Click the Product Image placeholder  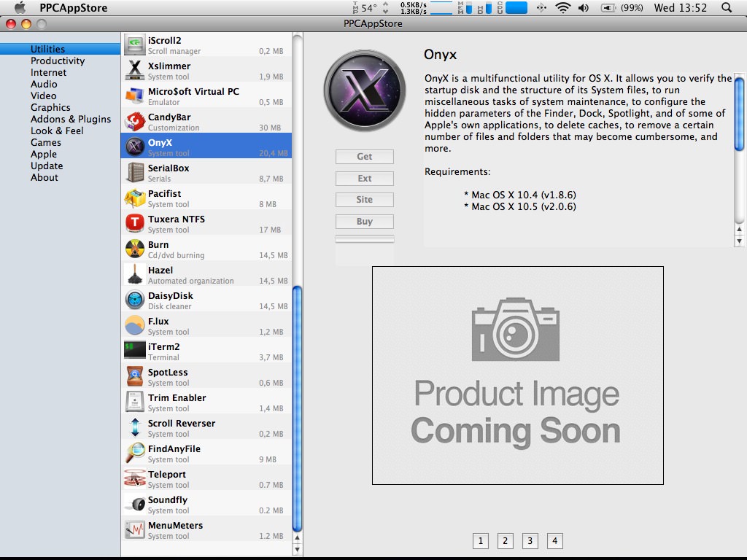[518, 376]
